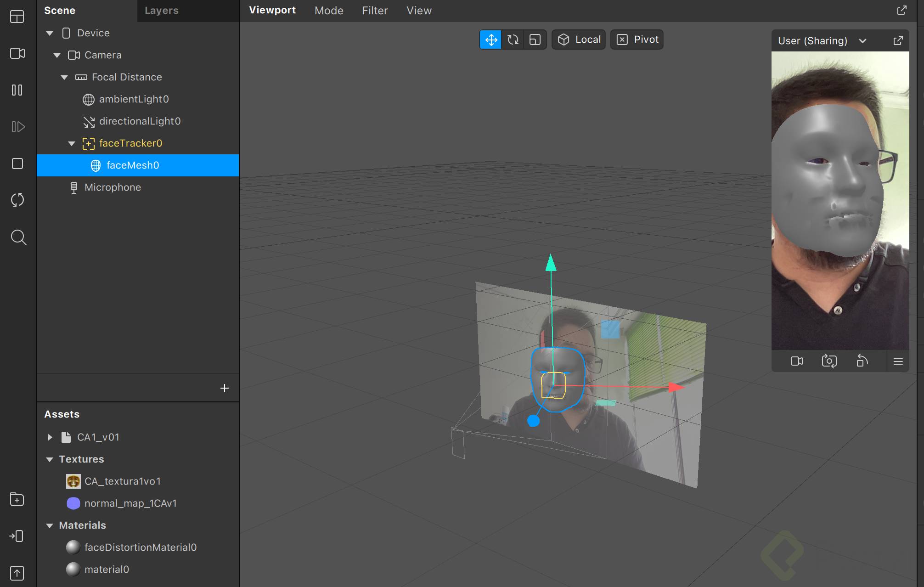This screenshot has height=587, width=924.
Task: Select CA_textura1vo1 texture thumbnail
Action: (x=73, y=481)
